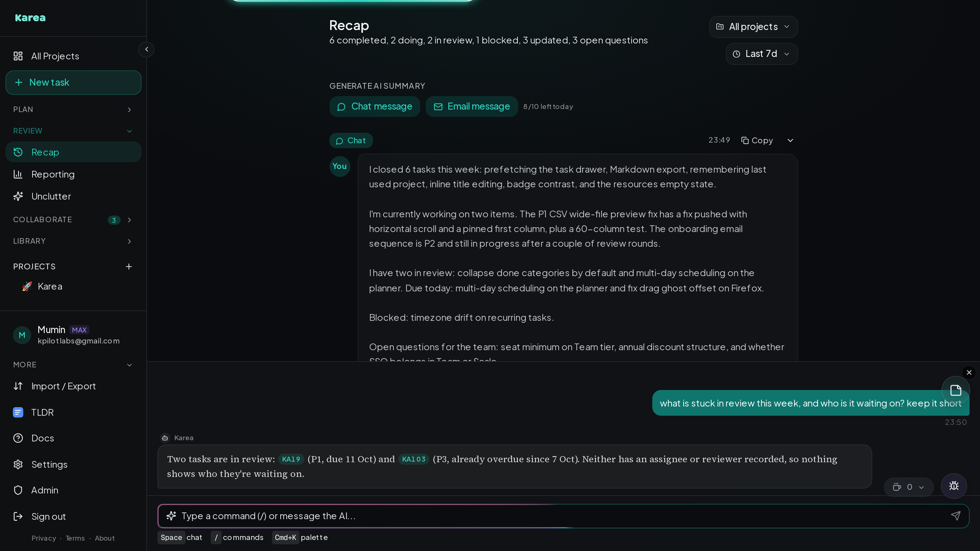The height and width of the screenshot is (551, 980).
Task: Close the AI chat panel
Action: [969, 372]
